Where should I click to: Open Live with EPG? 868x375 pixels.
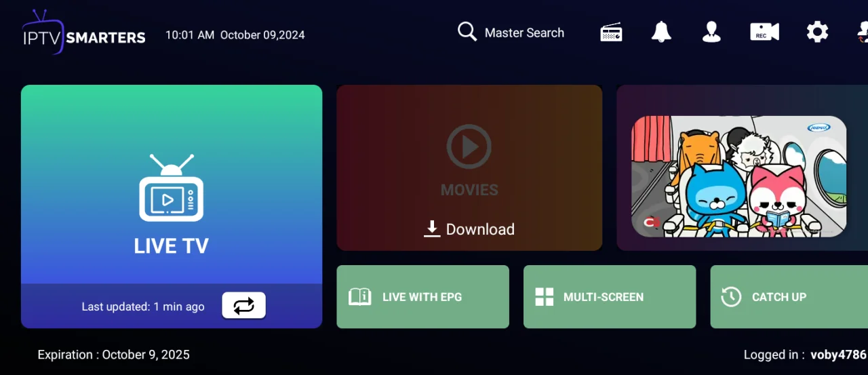point(422,296)
